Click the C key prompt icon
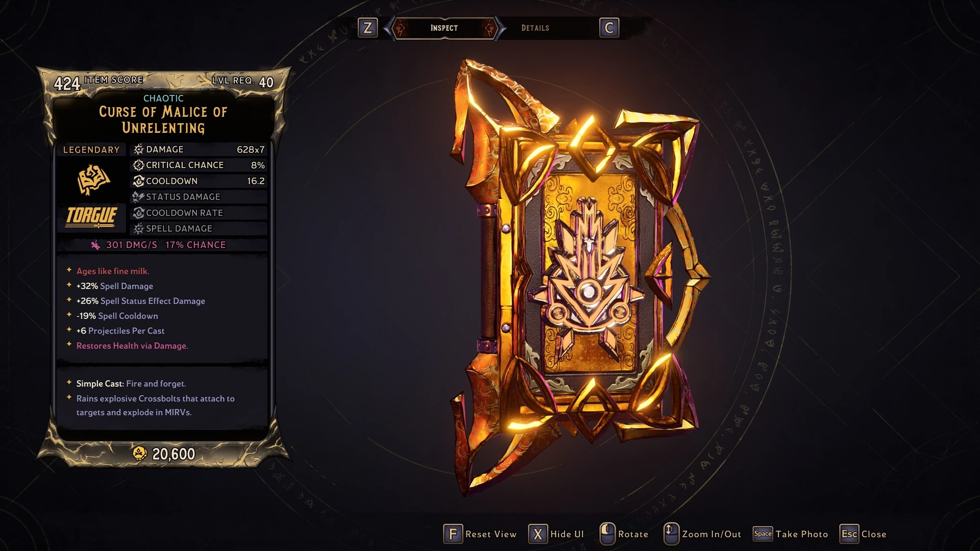 coord(609,28)
